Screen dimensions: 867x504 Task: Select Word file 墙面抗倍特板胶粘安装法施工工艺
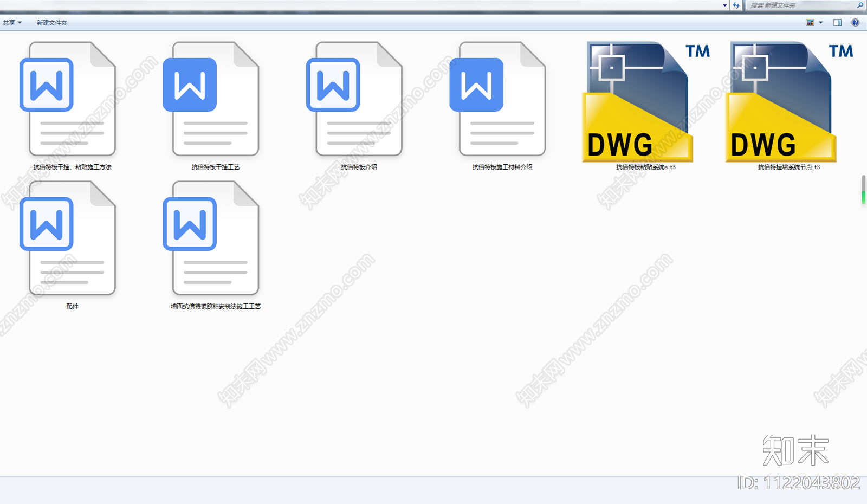(211, 238)
